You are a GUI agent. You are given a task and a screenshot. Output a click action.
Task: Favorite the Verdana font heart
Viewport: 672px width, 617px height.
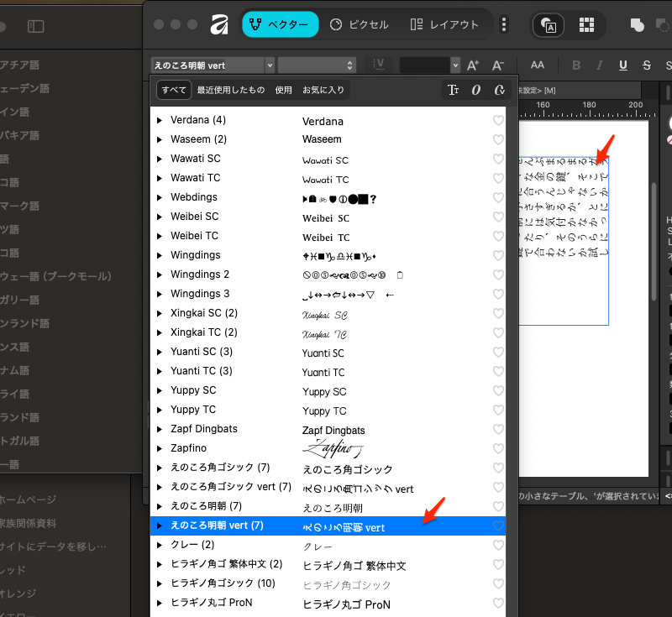pyautogui.click(x=498, y=121)
